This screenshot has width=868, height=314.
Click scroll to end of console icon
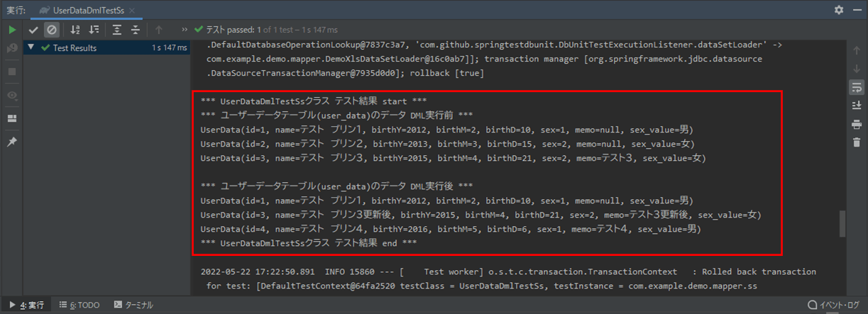click(856, 105)
